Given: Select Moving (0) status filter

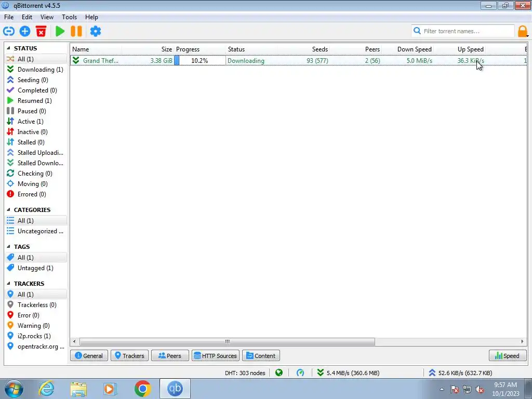Looking at the screenshot, I should pos(35,184).
